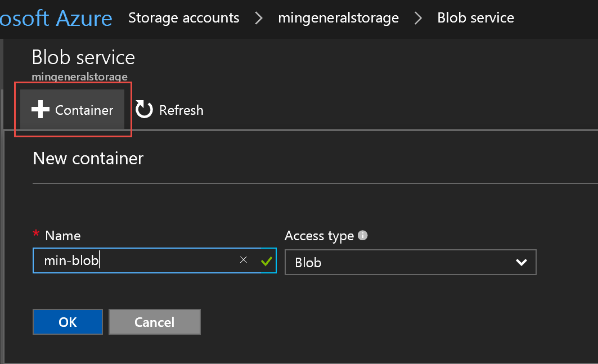Open the mingeneralstorage breadcrumb entry
This screenshot has height=364, width=598.
(x=338, y=17)
